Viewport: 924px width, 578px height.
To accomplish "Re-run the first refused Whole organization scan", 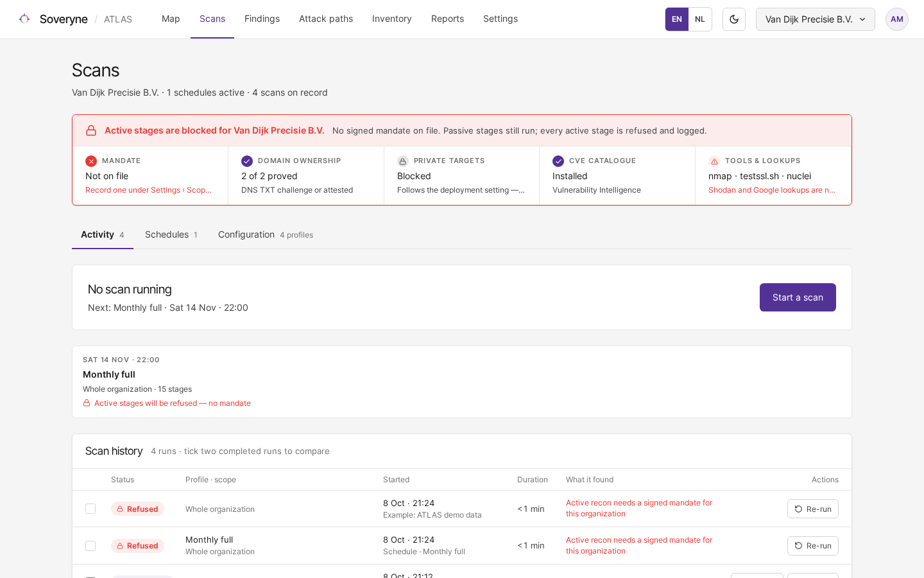I will (813, 509).
